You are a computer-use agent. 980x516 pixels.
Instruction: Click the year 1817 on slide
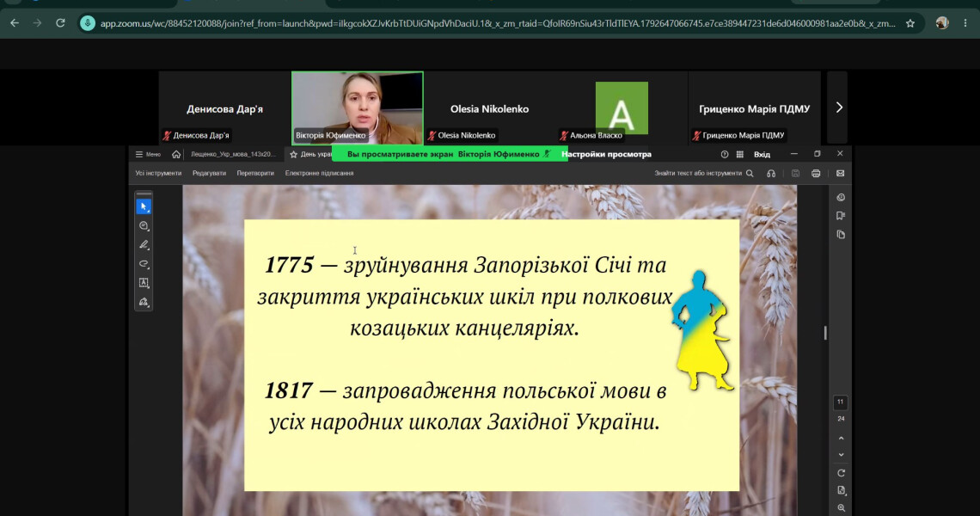coord(288,391)
